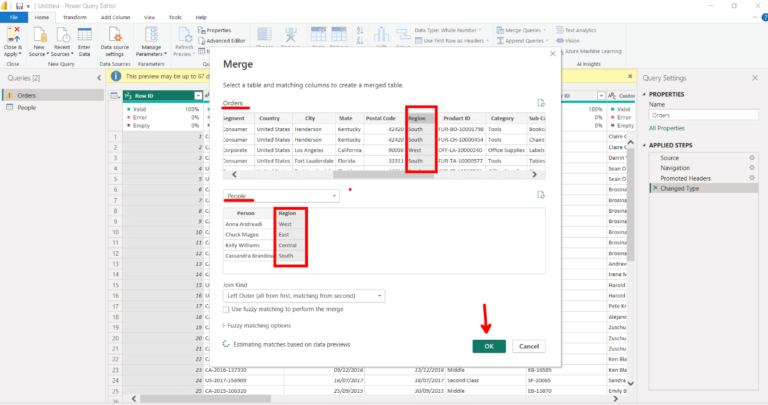Click the Enter Data table icon

tap(84, 35)
